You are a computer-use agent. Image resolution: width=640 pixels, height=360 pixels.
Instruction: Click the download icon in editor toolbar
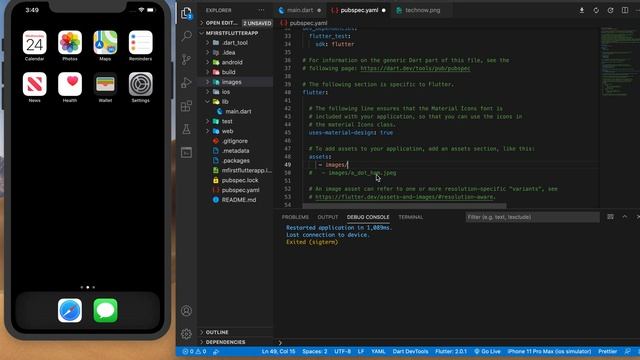pos(582,10)
